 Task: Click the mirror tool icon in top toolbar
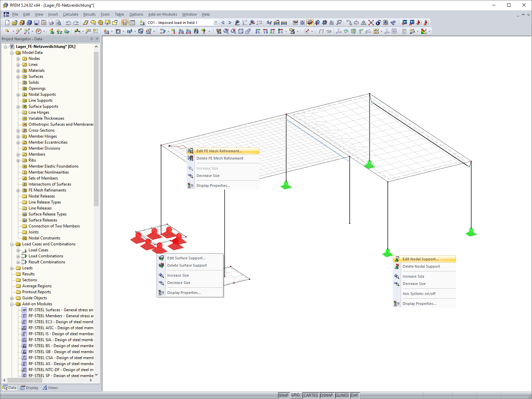coord(364,23)
